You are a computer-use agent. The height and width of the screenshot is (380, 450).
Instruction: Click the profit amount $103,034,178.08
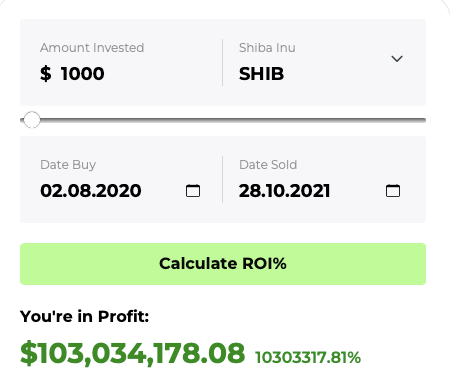132,353
